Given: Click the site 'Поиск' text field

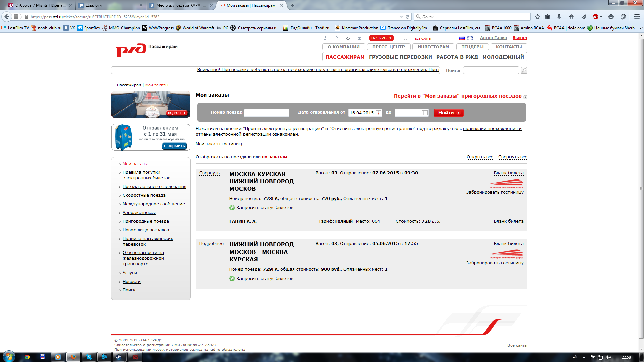Looking at the screenshot, I should click(491, 70).
